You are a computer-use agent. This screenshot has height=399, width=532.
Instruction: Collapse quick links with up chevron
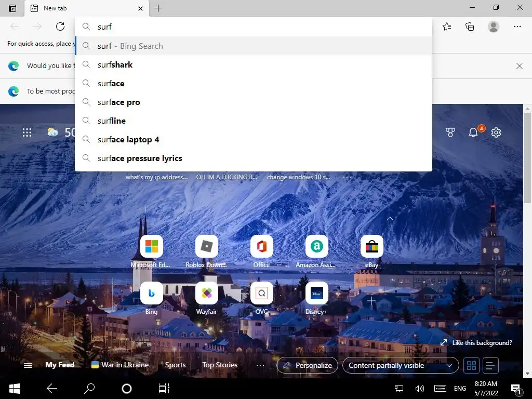point(390,219)
